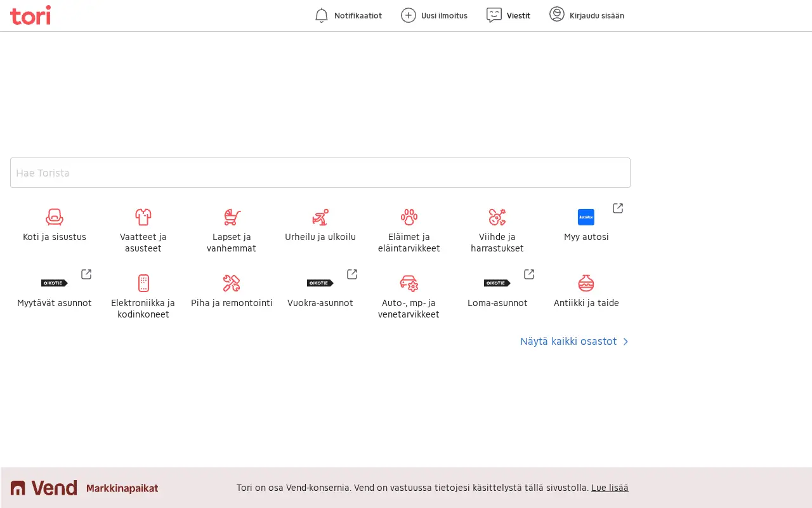Open the Lapset ja vanhemmat stroller icon
The image size is (812, 508).
tap(232, 217)
